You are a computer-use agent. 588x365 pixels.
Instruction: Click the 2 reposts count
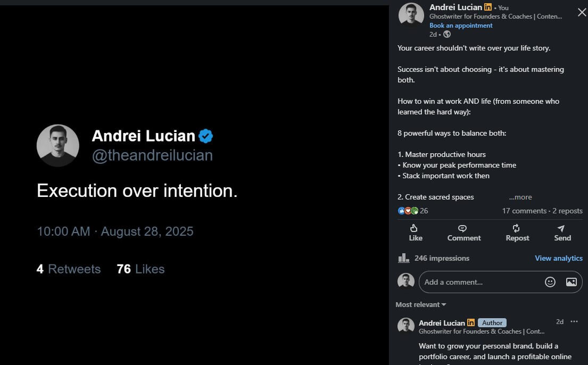[567, 211]
